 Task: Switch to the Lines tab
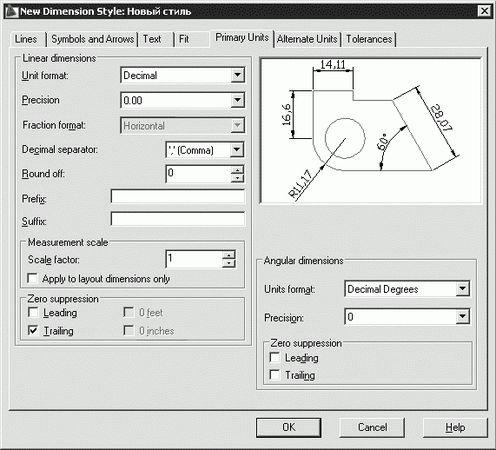[28, 39]
